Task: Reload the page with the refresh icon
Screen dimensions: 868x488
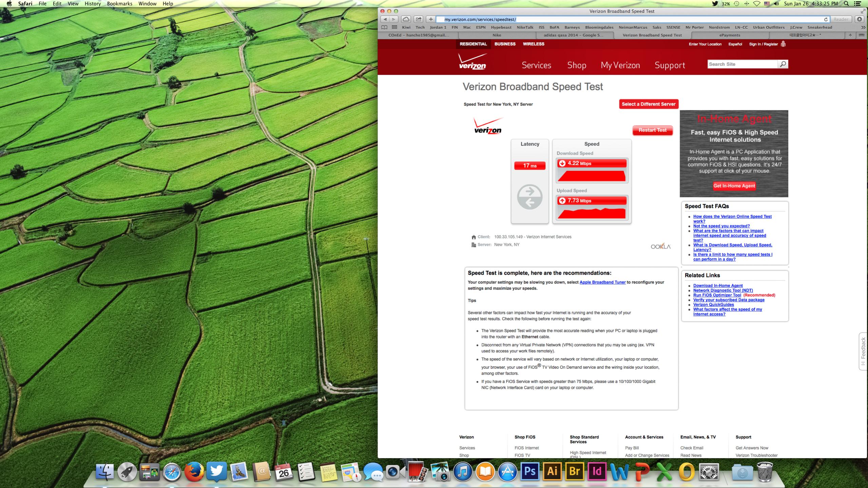Action: 826,19
